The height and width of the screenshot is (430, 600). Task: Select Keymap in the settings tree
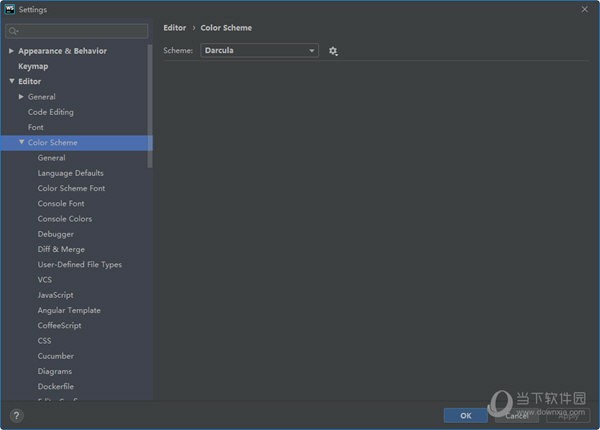(33, 66)
